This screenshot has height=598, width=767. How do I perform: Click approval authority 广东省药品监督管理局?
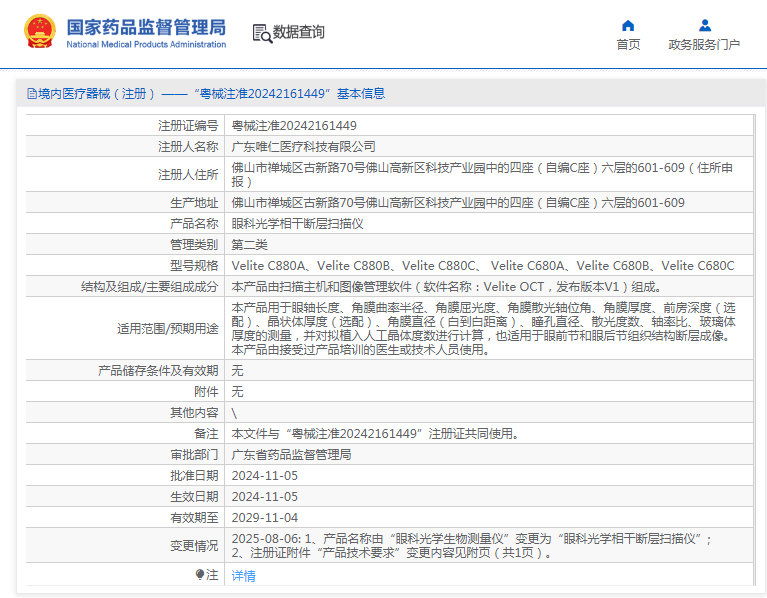click(291, 454)
